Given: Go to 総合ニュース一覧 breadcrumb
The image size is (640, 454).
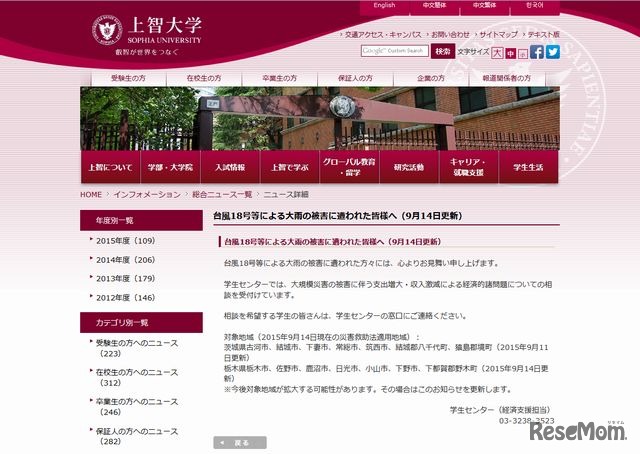Looking at the screenshot, I should click(x=222, y=195).
